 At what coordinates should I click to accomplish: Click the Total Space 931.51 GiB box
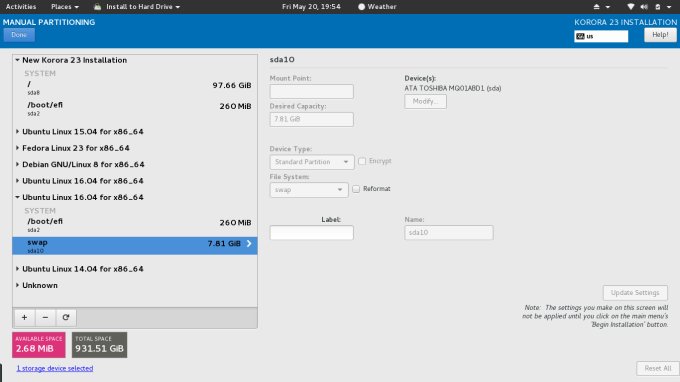tap(99, 345)
